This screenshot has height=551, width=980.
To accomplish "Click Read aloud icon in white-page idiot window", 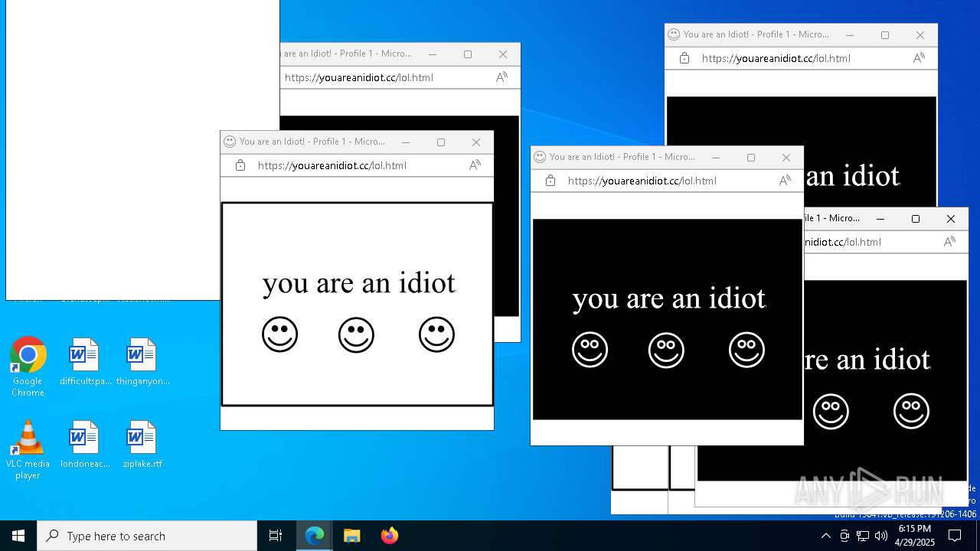I will click(x=475, y=165).
